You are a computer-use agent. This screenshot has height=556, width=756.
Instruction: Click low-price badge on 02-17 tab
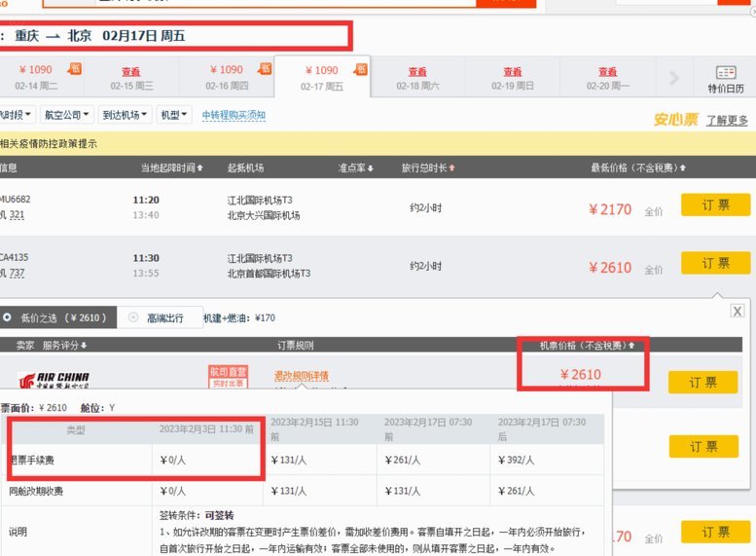pos(361,69)
